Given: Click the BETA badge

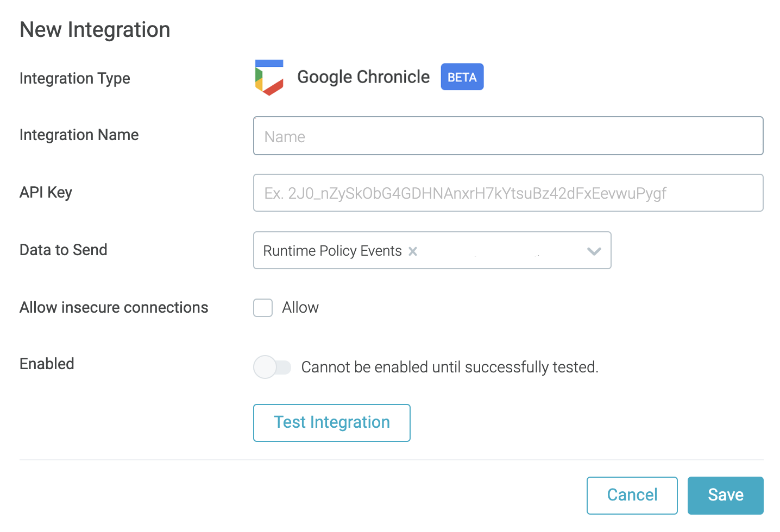Looking at the screenshot, I should coord(462,77).
